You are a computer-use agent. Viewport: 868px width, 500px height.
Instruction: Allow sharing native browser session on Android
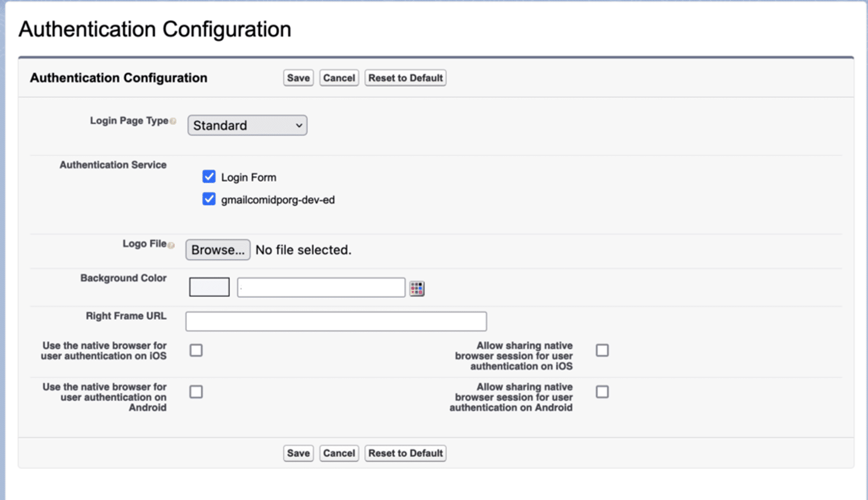(602, 392)
